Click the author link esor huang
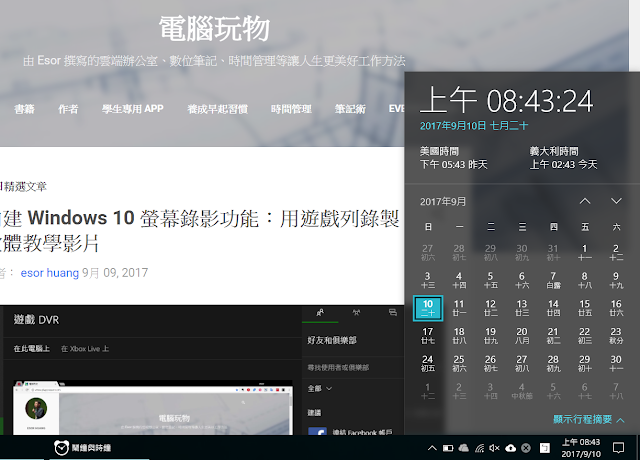The height and width of the screenshot is (460, 640). [50, 273]
